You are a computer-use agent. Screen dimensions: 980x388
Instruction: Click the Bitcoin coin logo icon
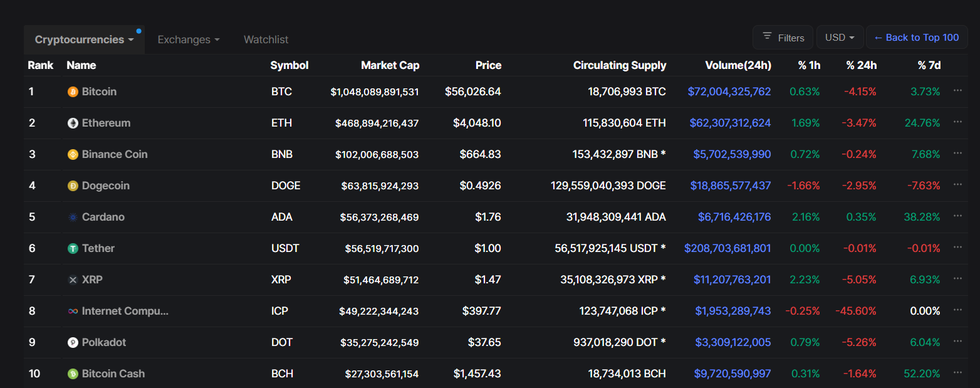73,92
